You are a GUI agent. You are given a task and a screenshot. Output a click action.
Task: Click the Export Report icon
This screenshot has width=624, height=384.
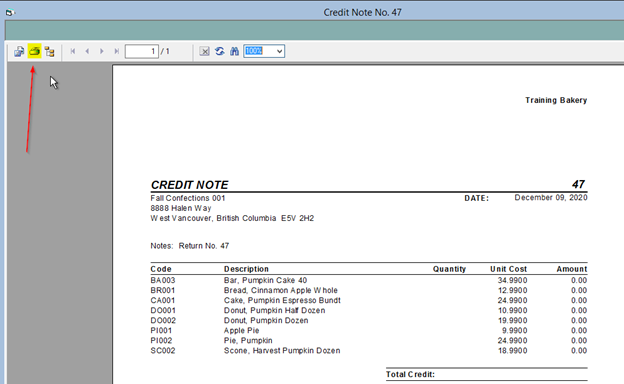tap(19, 51)
